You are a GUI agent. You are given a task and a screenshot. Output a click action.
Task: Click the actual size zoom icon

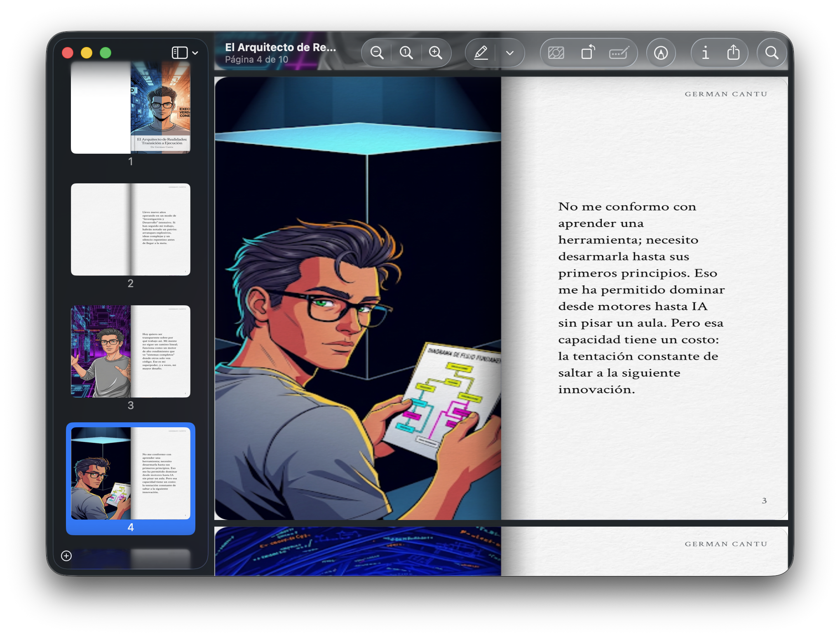[406, 53]
